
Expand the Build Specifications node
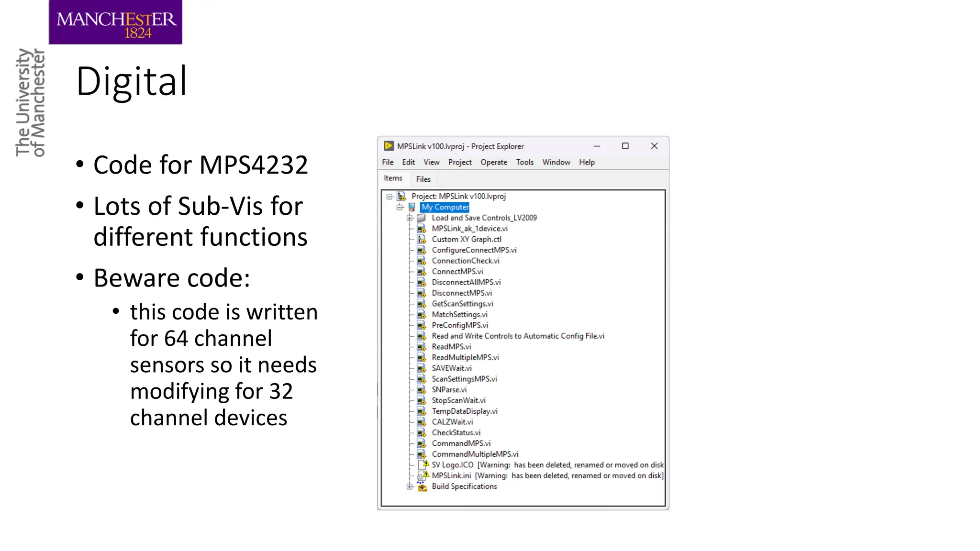tap(410, 487)
